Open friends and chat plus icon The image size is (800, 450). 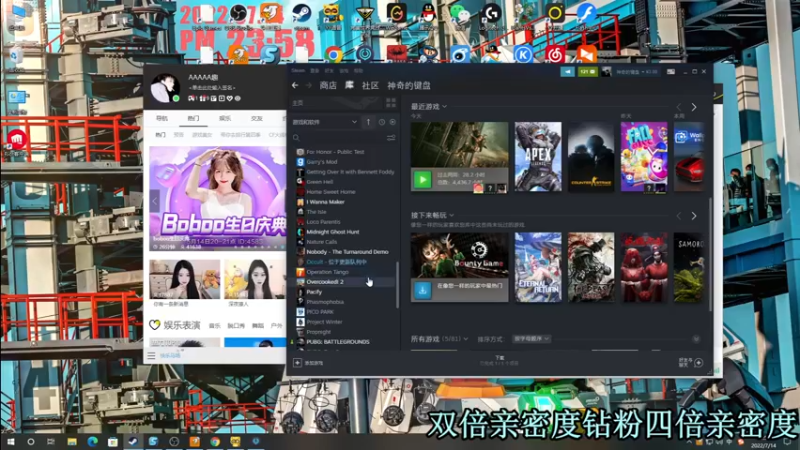point(699,363)
